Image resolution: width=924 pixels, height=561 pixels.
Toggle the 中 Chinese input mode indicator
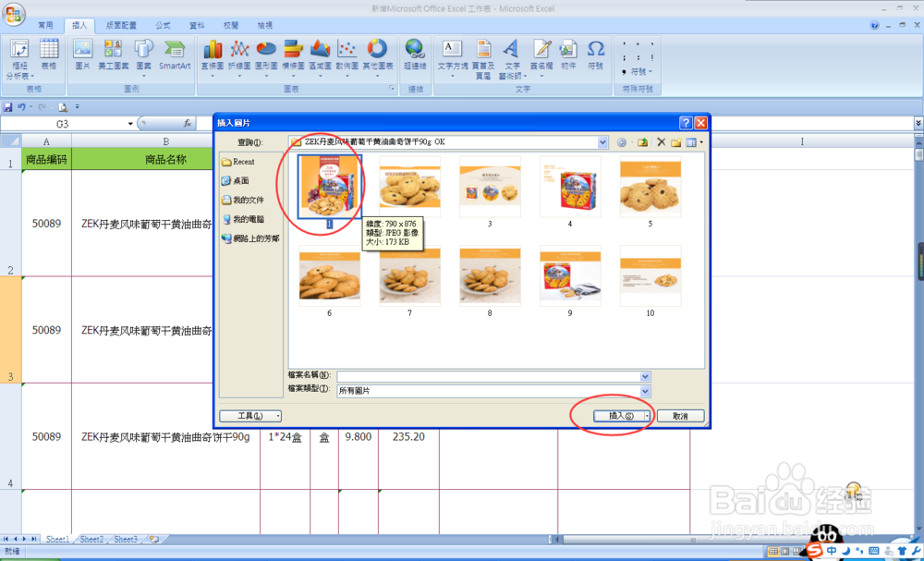coord(833,551)
